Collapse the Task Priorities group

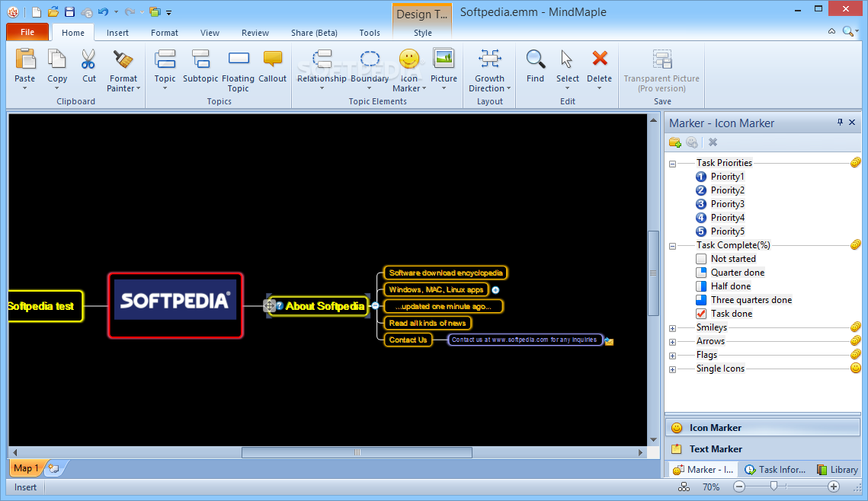[673, 164]
